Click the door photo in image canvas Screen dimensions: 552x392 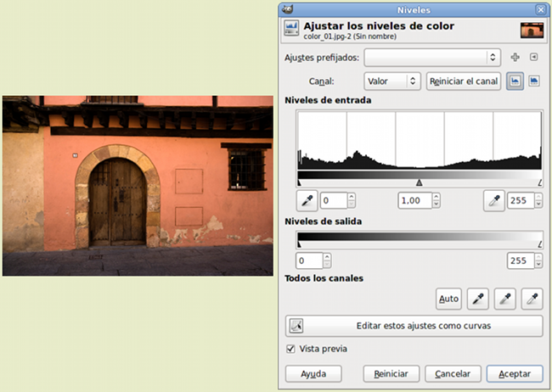[138, 186]
